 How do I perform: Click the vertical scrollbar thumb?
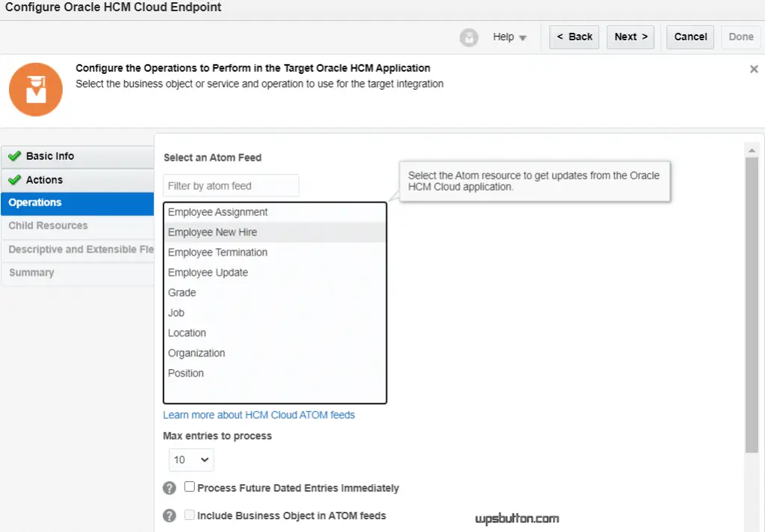pyautogui.click(x=752, y=305)
